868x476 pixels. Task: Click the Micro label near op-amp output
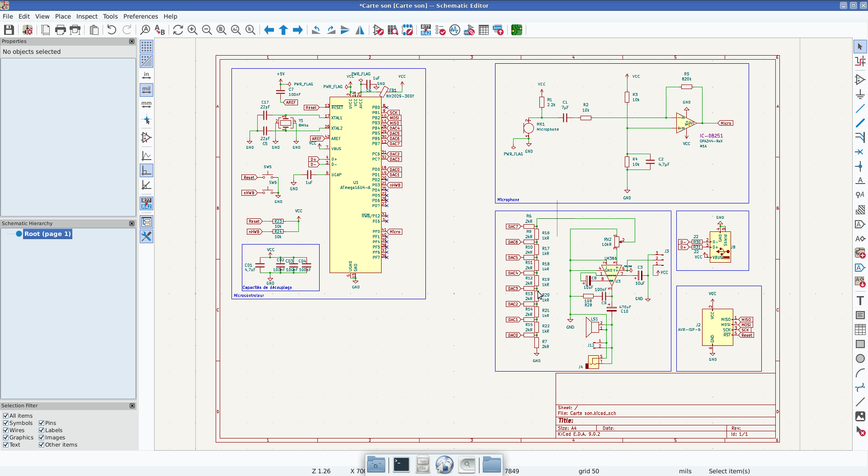point(726,123)
